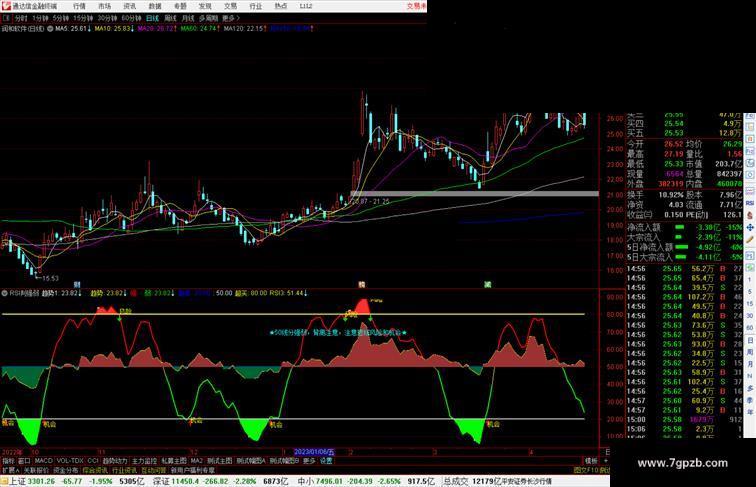This screenshot has height=487, width=756.
Task: Open the 数据 menu
Action: coord(155,6)
